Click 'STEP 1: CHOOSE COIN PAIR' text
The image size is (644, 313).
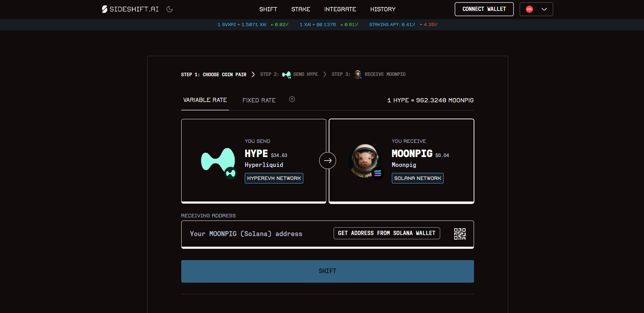point(214,74)
